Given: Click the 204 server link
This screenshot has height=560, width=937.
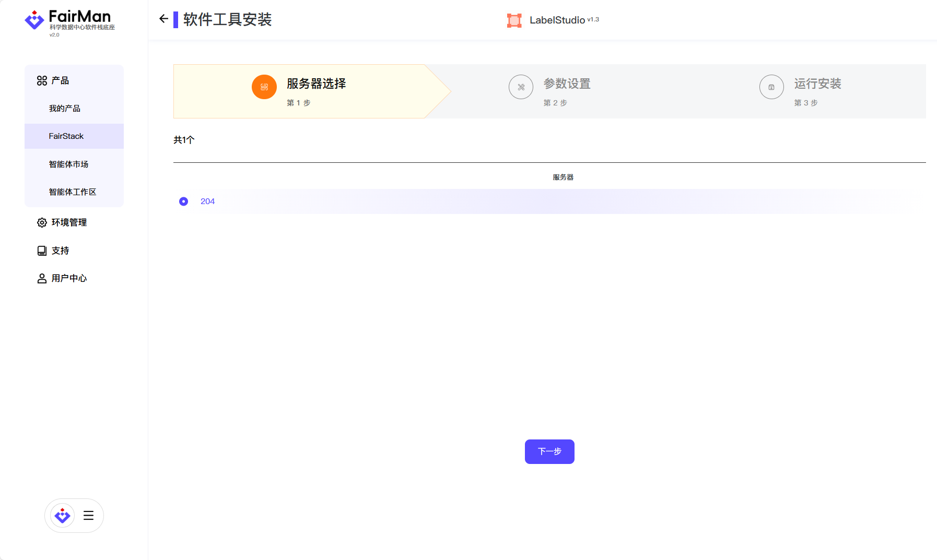Looking at the screenshot, I should 207,201.
